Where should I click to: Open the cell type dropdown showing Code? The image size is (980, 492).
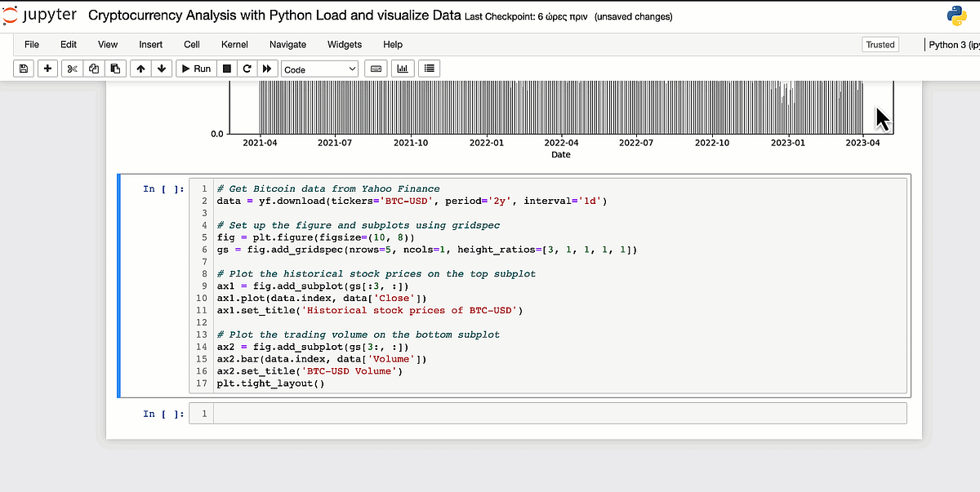318,69
